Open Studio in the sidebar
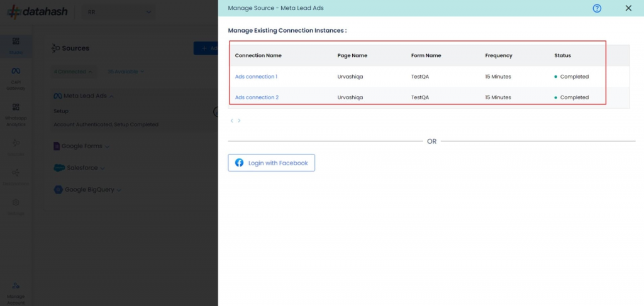This screenshot has width=644, height=306. [x=16, y=46]
